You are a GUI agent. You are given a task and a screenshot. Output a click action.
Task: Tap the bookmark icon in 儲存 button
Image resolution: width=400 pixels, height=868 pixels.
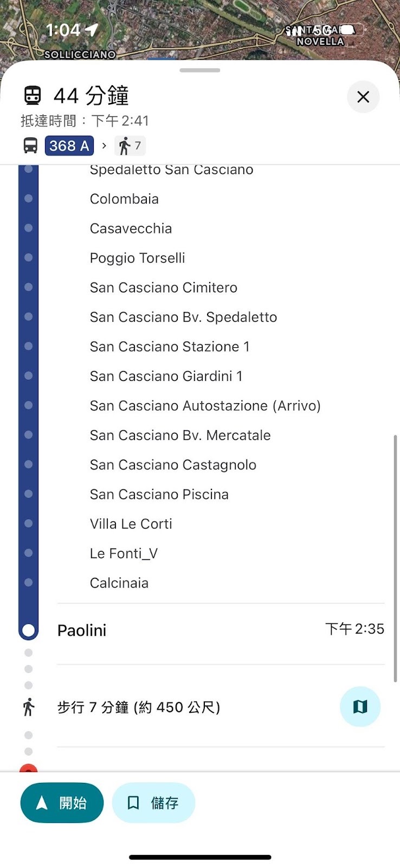pos(133,802)
